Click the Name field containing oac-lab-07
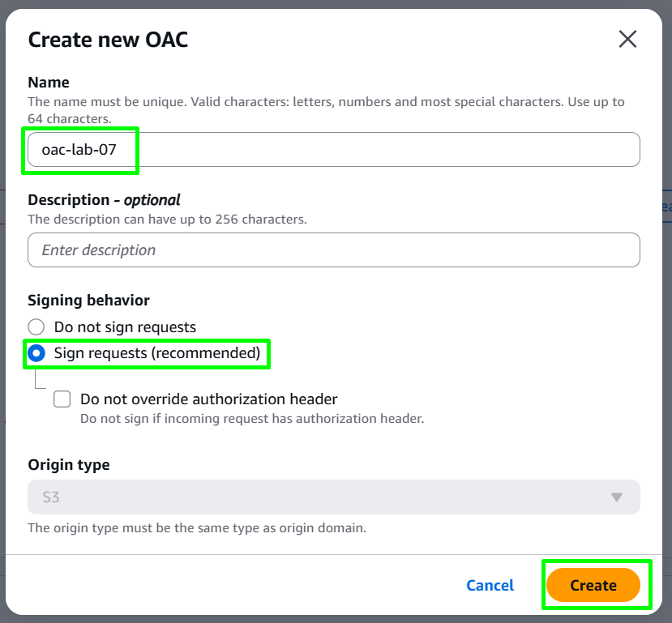The image size is (672, 623). [334, 149]
